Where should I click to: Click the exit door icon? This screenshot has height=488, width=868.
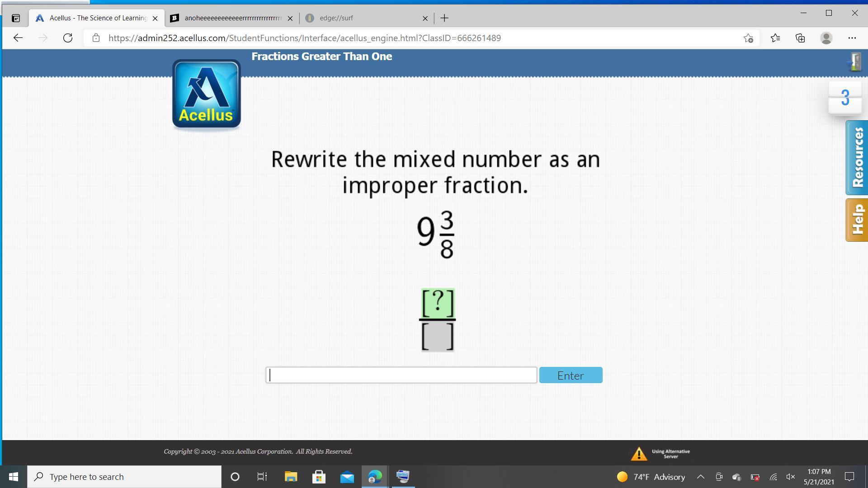coord(855,61)
